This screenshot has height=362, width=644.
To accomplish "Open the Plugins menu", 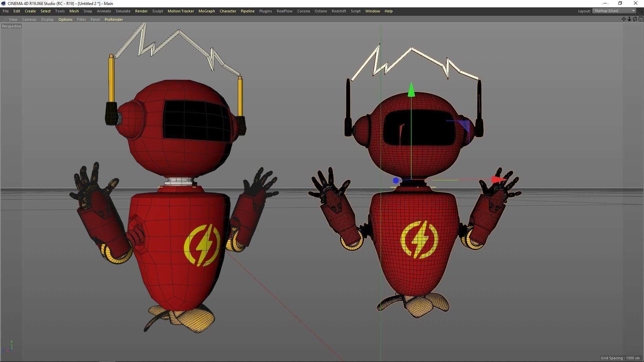I will coord(265,11).
